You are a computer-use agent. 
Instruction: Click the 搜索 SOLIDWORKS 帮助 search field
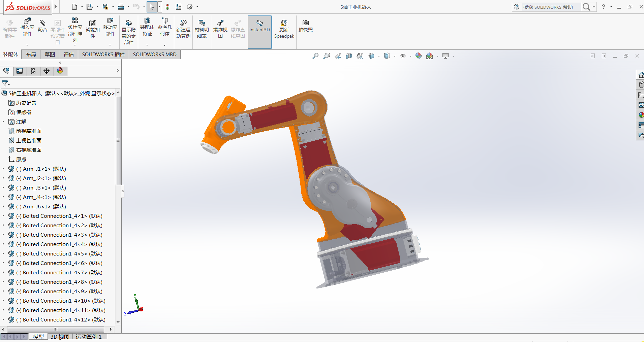(x=550, y=7)
